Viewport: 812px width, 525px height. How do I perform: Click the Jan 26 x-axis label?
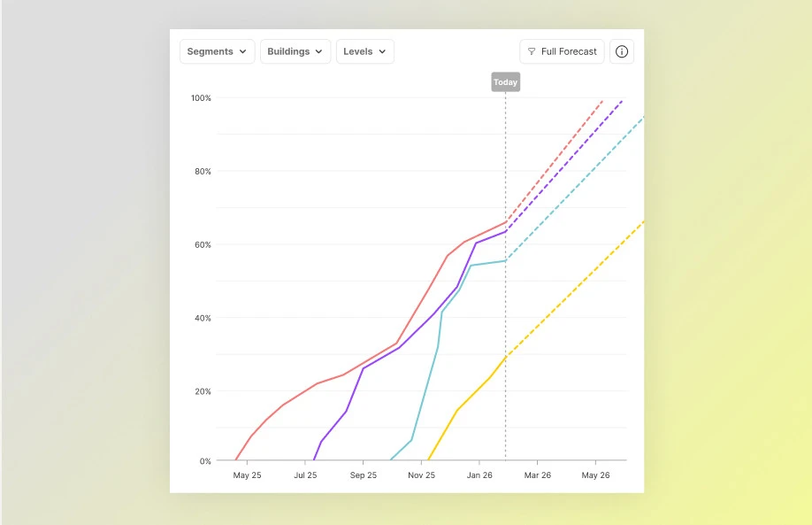(479, 475)
